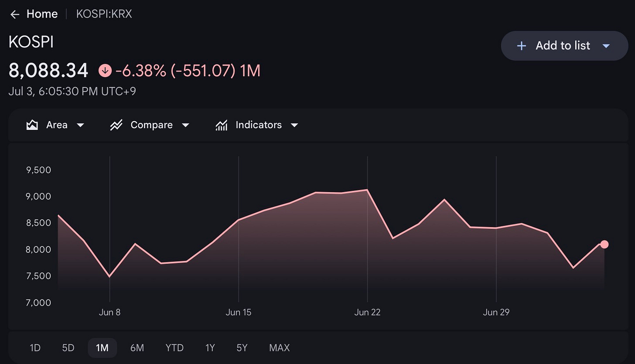The height and width of the screenshot is (364, 635).
Task: Choose the 1Y time range
Action: click(210, 348)
